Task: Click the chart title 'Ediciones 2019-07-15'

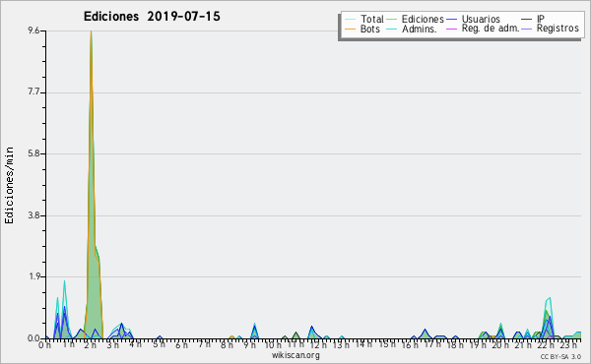Action: click(x=152, y=17)
